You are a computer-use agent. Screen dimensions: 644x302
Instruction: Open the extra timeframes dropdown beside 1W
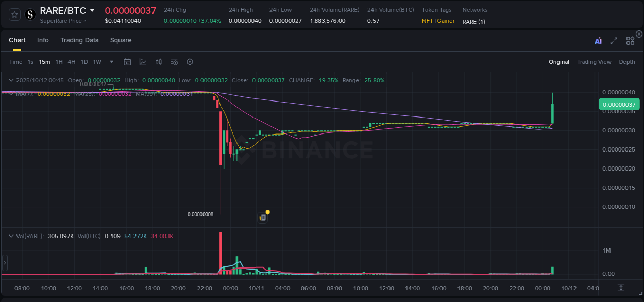pyautogui.click(x=111, y=62)
